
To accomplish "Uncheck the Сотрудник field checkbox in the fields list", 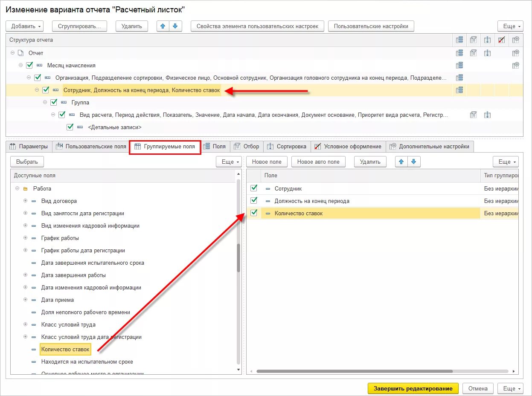I will click(x=254, y=188).
